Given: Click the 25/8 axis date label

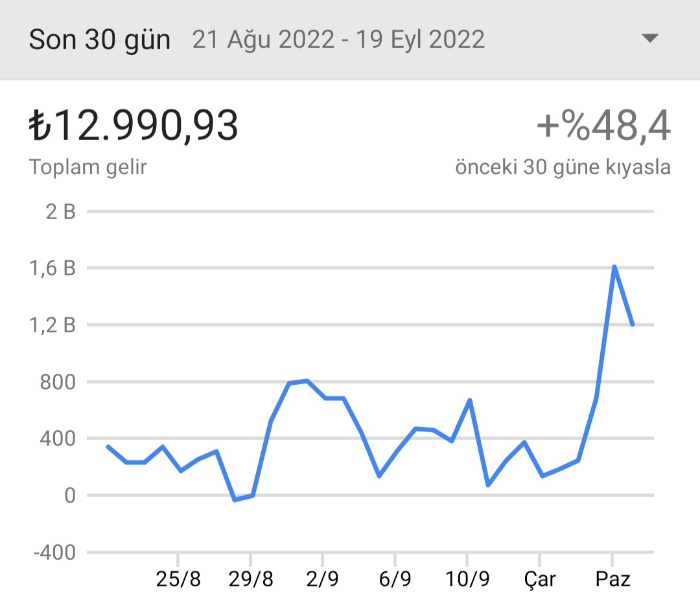Looking at the screenshot, I should 178,579.
